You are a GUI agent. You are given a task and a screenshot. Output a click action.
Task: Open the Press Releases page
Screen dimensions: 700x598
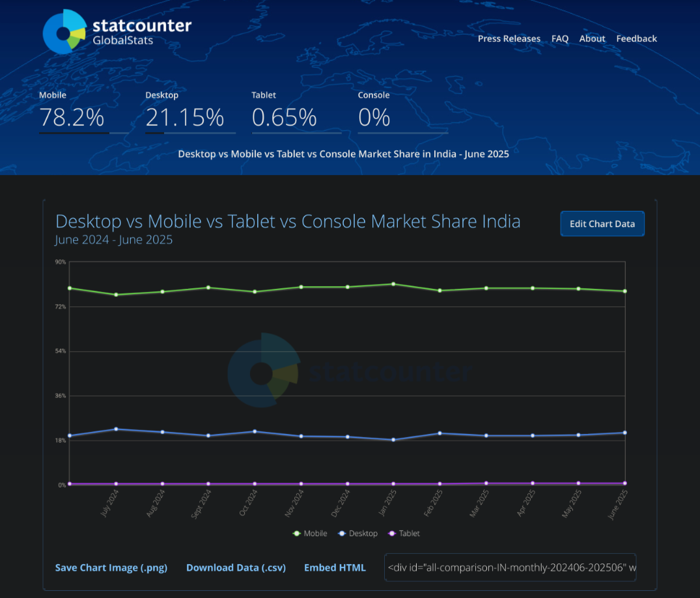(509, 38)
